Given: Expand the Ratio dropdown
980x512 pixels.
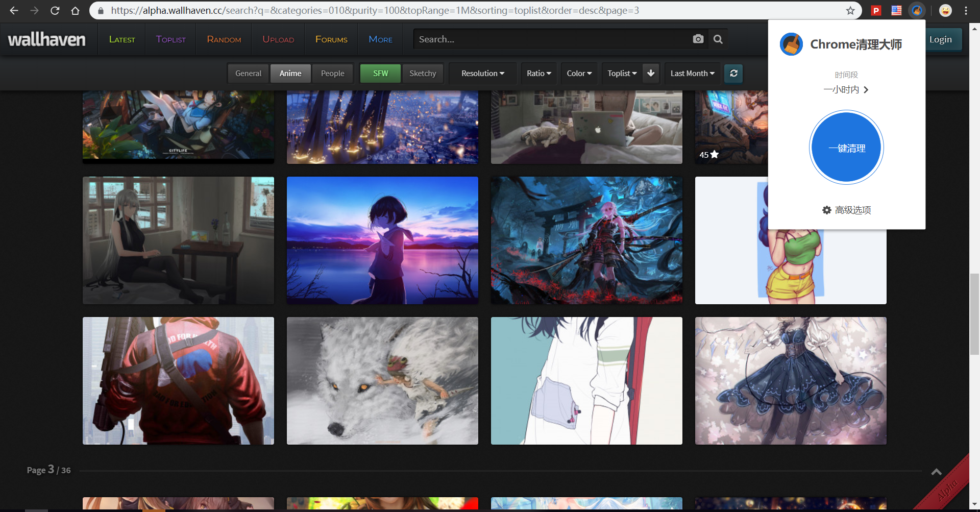Looking at the screenshot, I should tap(539, 73).
